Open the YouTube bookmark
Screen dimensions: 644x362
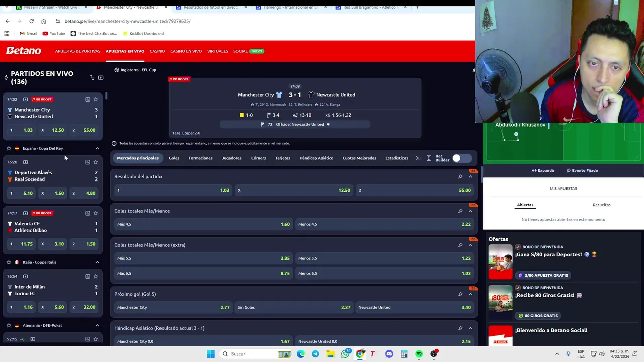click(x=54, y=33)
